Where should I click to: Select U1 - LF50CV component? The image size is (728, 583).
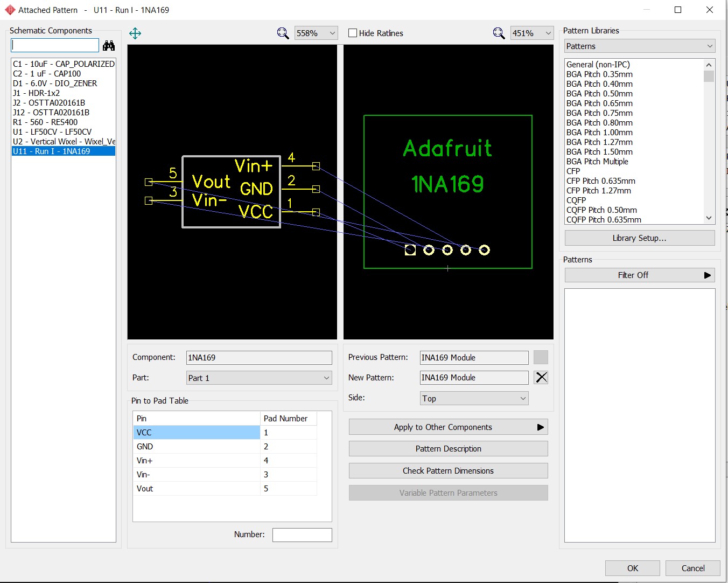pyautogui.click(x=64, y=132)
